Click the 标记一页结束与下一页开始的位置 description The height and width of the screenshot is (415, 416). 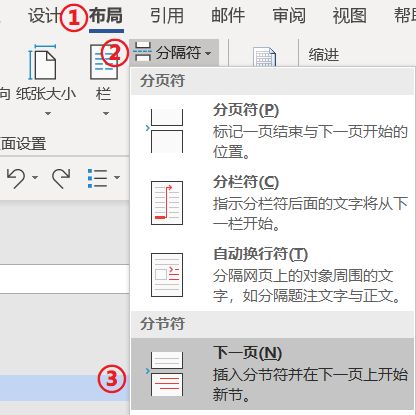tap(310, 141)
